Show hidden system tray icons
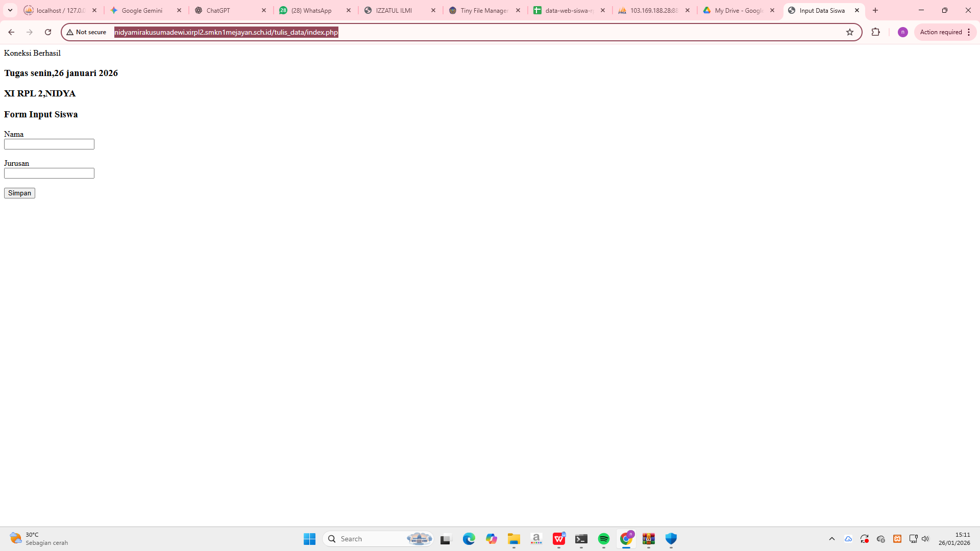Image resolution: width=980 pixels, height=551 pixels. point(832,539)
